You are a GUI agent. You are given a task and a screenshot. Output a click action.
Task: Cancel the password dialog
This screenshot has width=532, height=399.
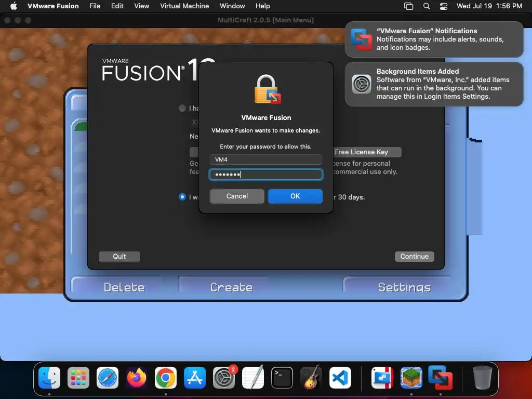pyautogui.click(x=237, y=196)
